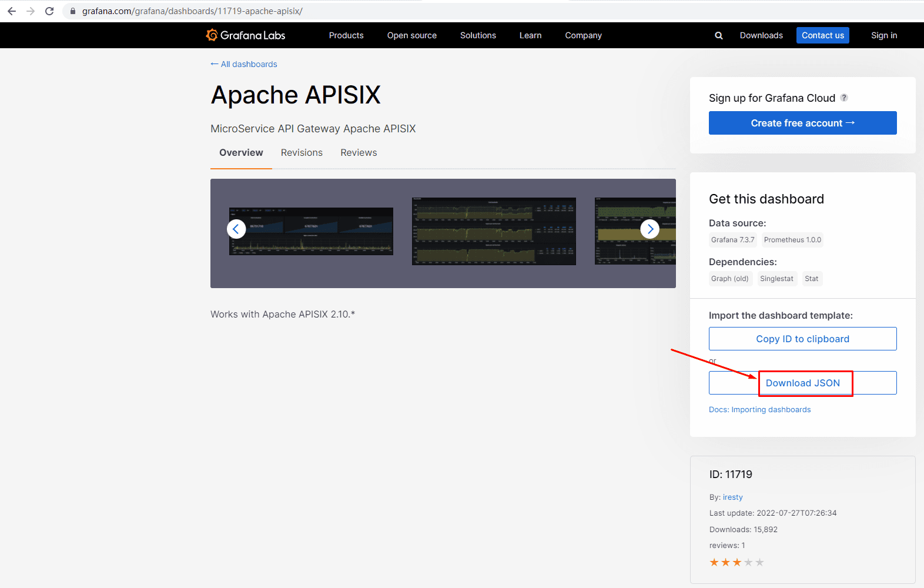Click the Contact us button

click(x=823, y=35)
